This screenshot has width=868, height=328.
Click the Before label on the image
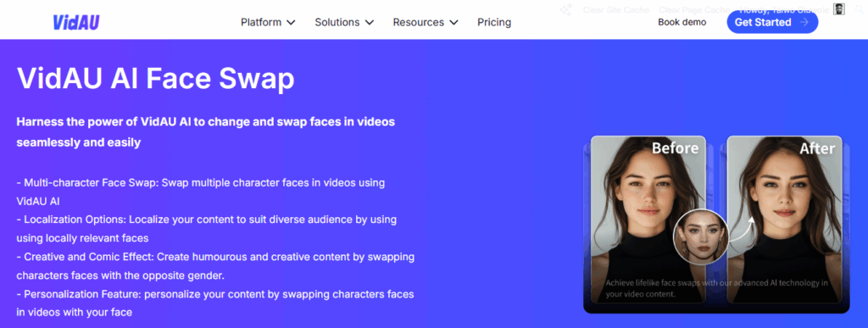tap(675, 148)
